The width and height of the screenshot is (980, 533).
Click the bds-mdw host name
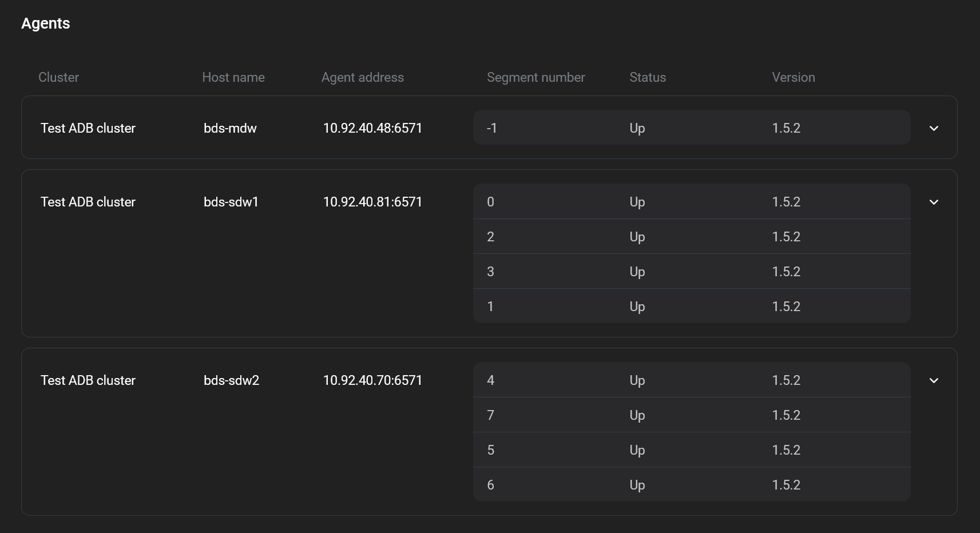point(230,128)
